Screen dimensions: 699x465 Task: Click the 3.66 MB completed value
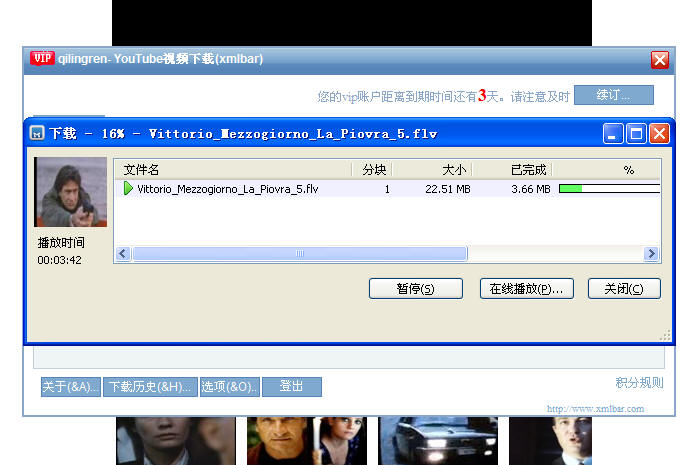530,189
